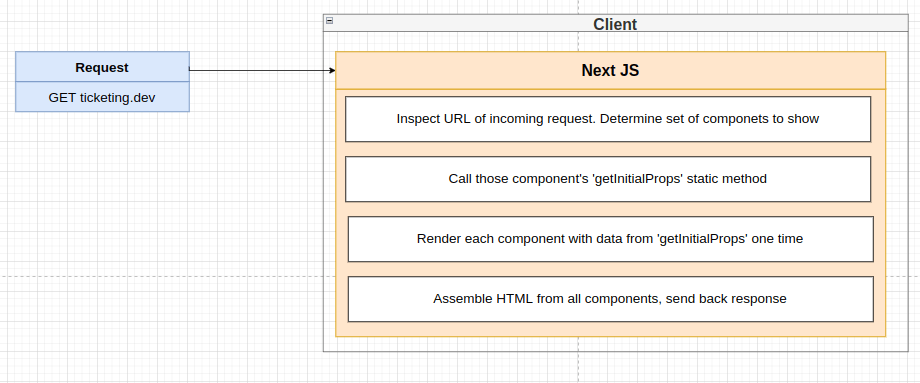920x383 pixels.
Task: Select the Next JS orange header
Action: coord(610,70)
